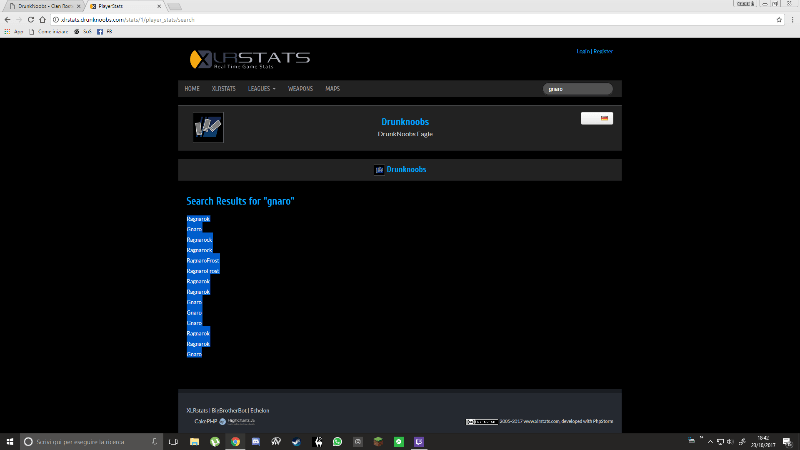Click the small Drunknoobs server icon
Image resolution: width=800 pixels, height=450 pixels.
[379, 170]
